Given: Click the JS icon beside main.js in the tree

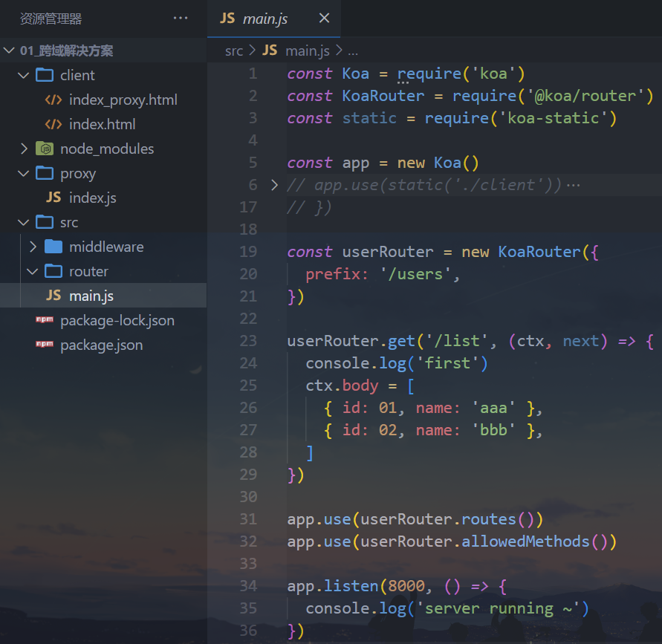Looking at the screenshot, I should (53, 296).
